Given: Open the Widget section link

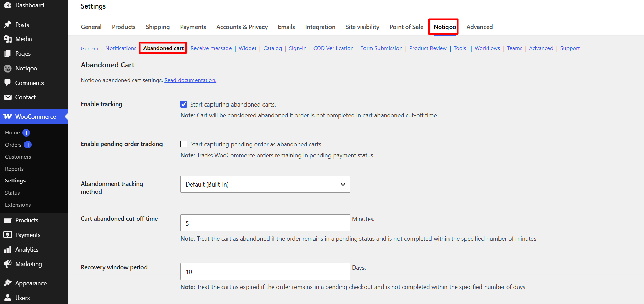Looking at the screenshot, I should pos(248,48).
